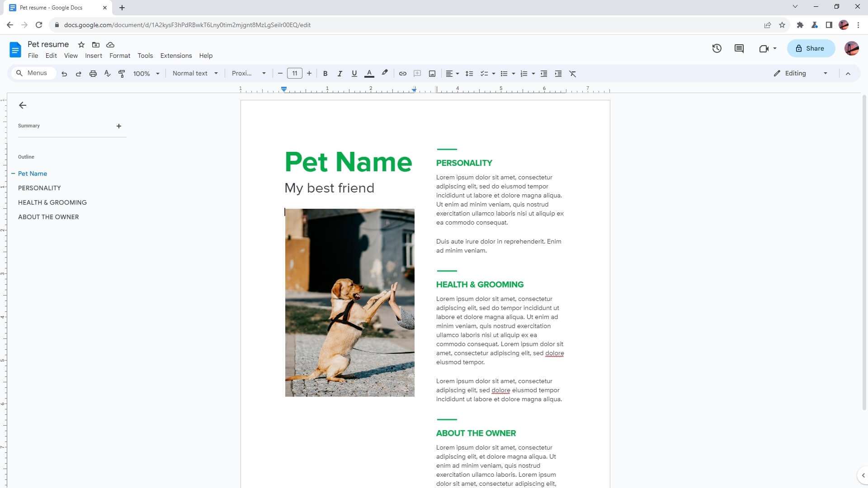Apply a numbered list

(x=524, y=74)
